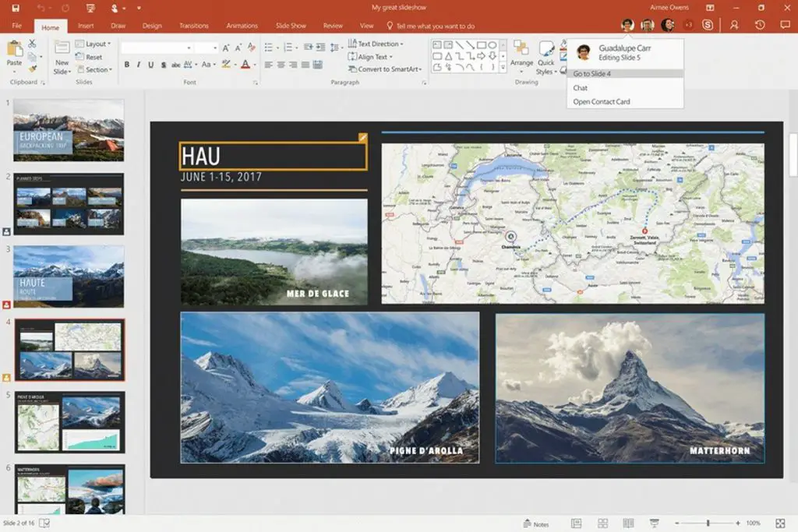Open the font name combo box

[x=157, y=48]
